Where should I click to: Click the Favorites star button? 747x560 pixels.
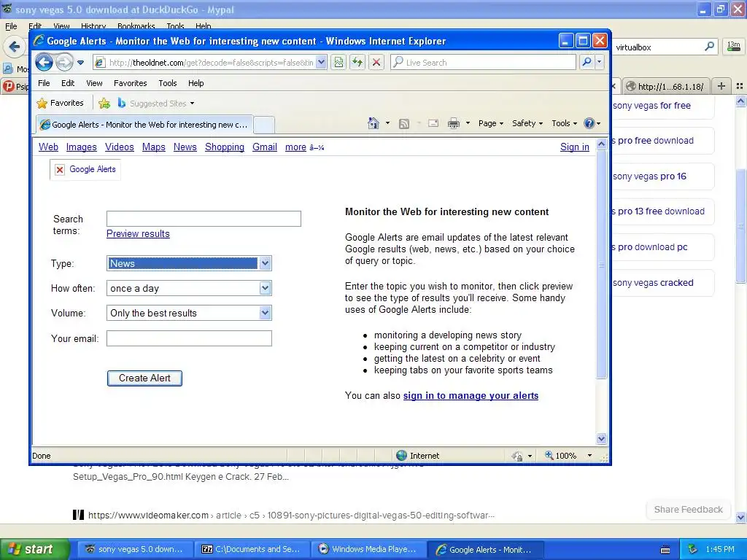point(60,103)
